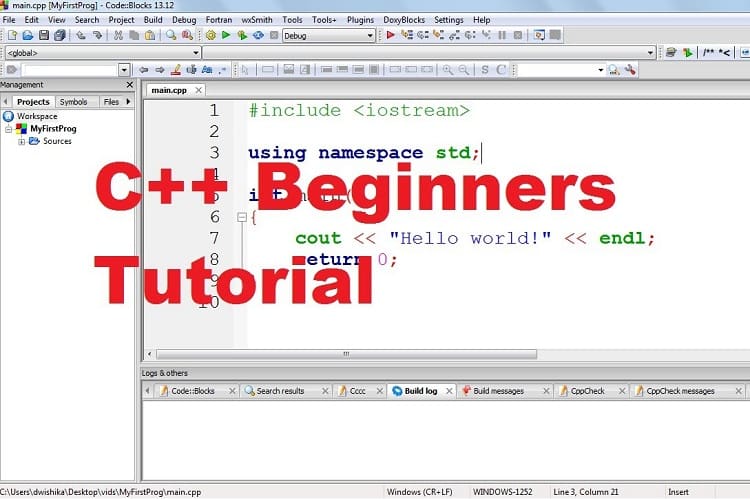
Task: Click the Build gear icon
Action: tap(209, 35)
